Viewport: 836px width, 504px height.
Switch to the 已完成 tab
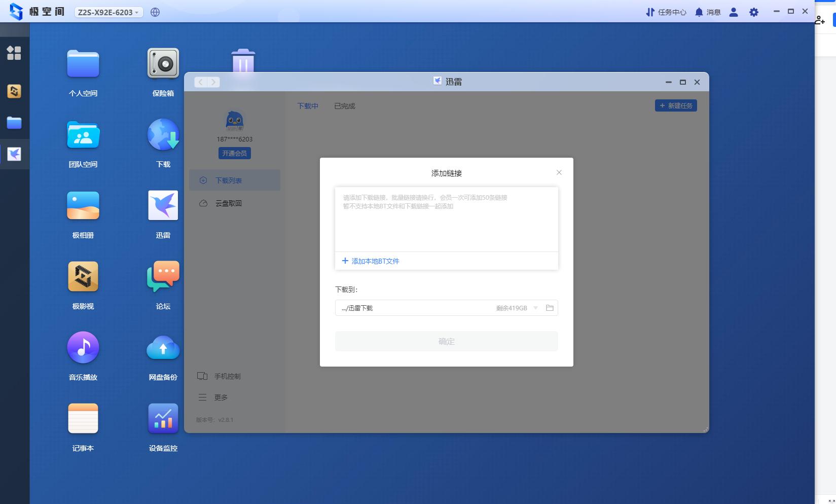point(344,106)
